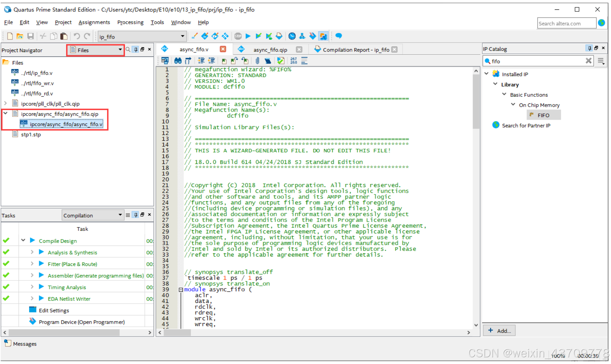Screen dimensions: 611x364
Task: Click the increase indent icon in editor toolbar
Action: click(x=201, y=61)
